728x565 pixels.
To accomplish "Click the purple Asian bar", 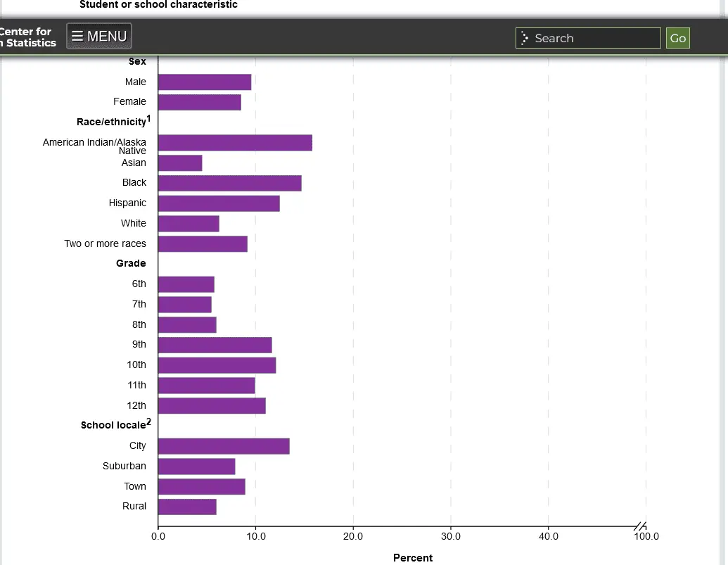I will coord(180,163).
